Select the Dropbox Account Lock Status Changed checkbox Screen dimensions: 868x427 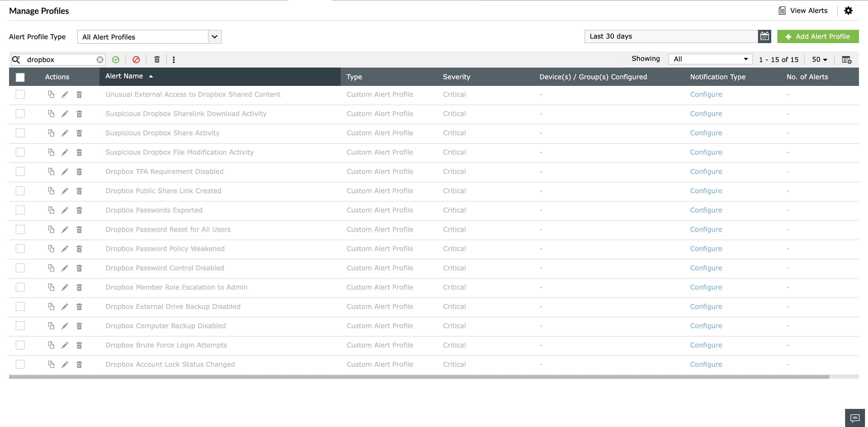[x=20, y=364]
